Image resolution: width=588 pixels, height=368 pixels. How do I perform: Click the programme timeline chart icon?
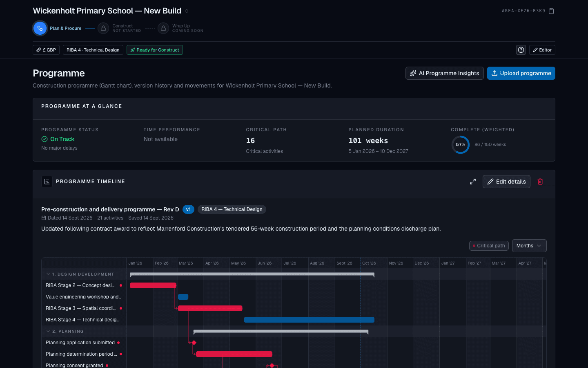point(47,182)
